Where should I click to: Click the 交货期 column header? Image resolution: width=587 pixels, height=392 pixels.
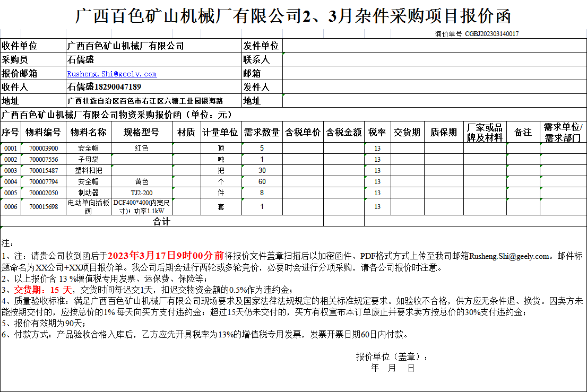coord(407,132)
